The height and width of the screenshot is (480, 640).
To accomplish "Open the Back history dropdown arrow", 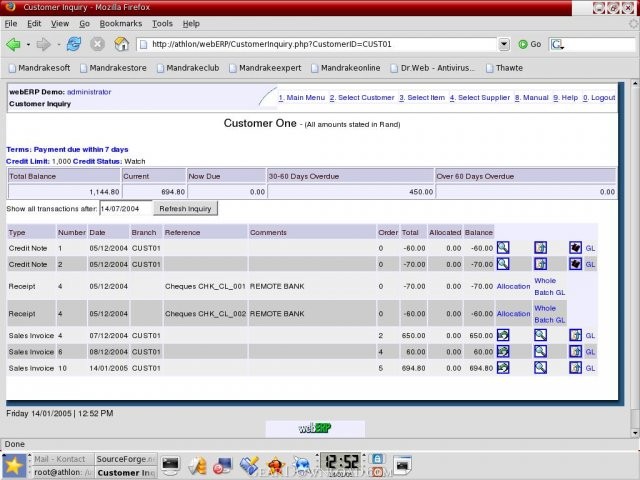I will [28, 44].
